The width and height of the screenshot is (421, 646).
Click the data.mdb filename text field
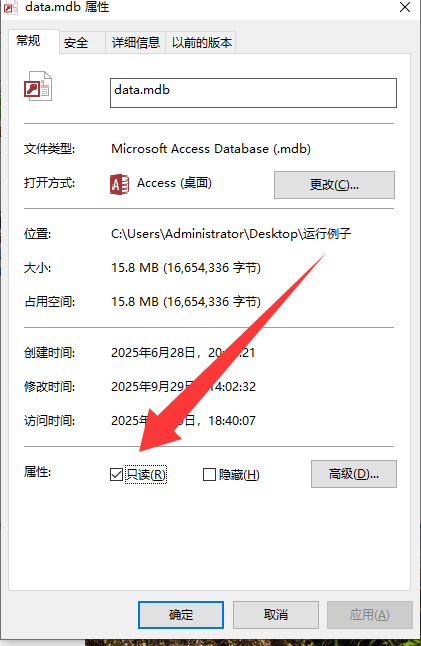pyautogui.click(x=253, y=93)
